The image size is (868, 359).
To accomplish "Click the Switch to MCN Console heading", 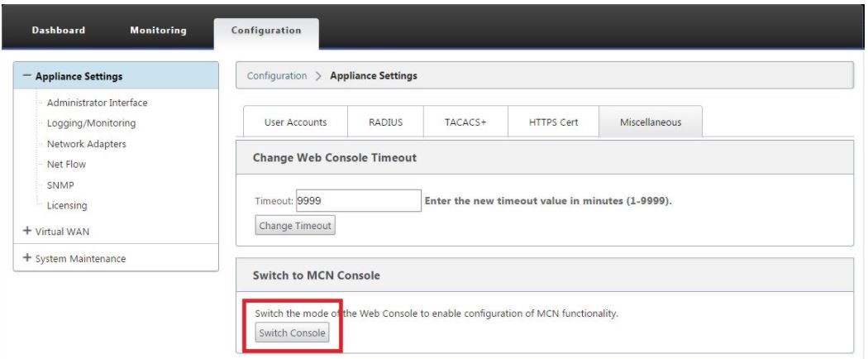I will 316,275.
